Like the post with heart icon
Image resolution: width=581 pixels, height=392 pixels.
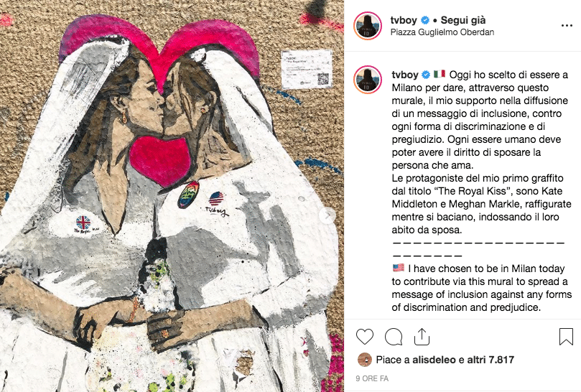(x=365, y=337)
